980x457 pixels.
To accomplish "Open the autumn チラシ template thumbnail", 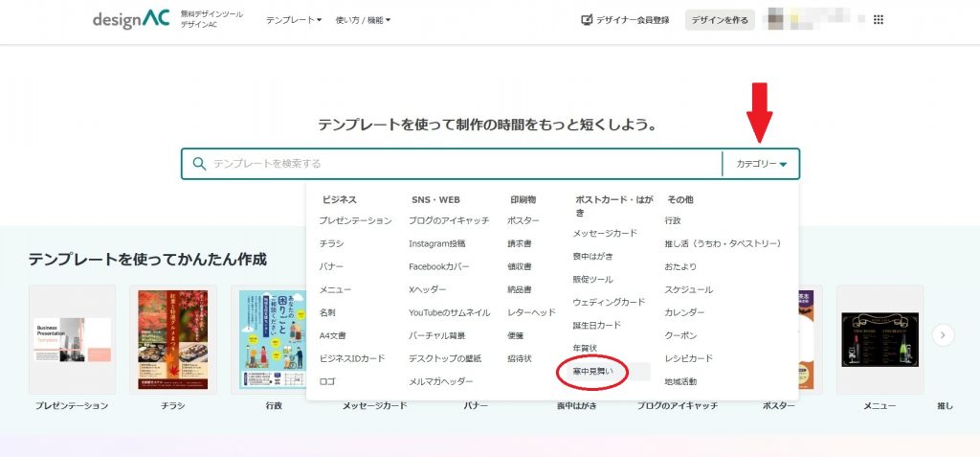I will [173, 340].
